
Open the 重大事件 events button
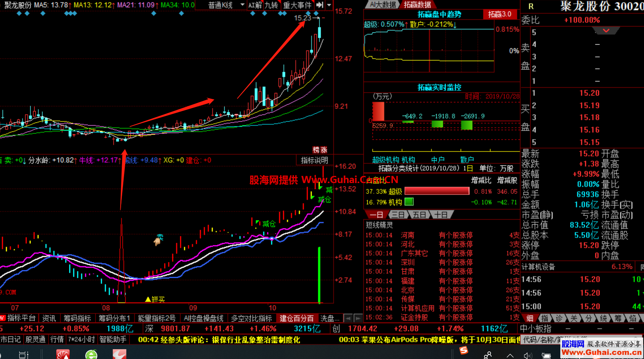pyautogui.click(x=297, y=5)
